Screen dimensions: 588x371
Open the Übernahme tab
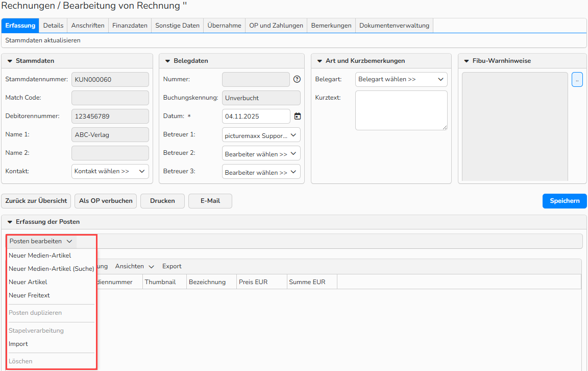pos(224,26)
